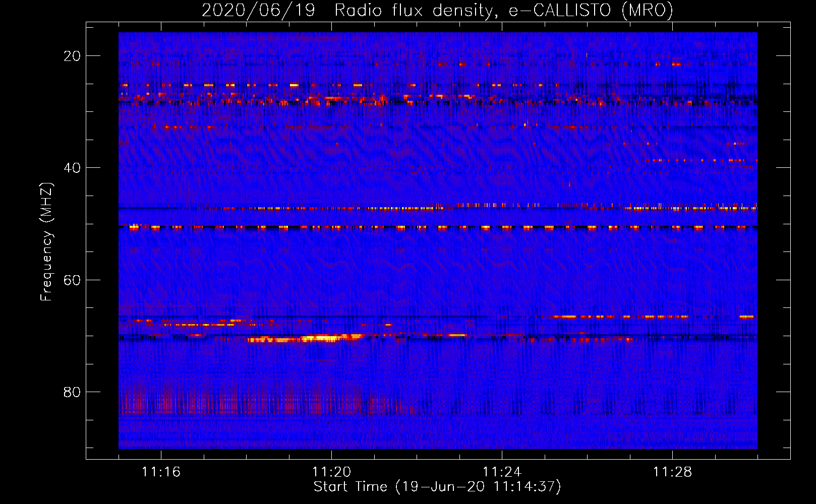The width and height of the screenshot is (816, 504).
Task: Click the 'Frequency (MHZ)' axis label
Action: point(46,241)
